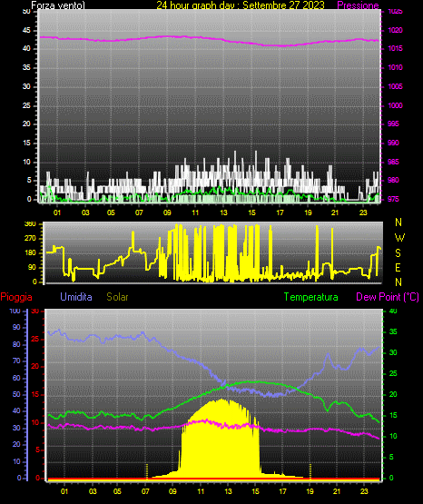The image size is (423, 504).
Task: Click the Solar legend label
Action: tap(117, 297)
